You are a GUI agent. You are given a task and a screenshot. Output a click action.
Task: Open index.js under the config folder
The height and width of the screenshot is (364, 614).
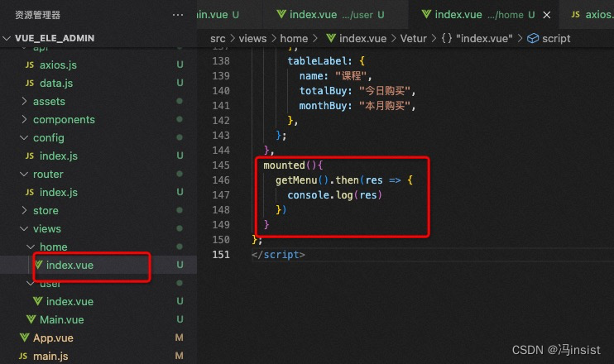click(59, 156)
